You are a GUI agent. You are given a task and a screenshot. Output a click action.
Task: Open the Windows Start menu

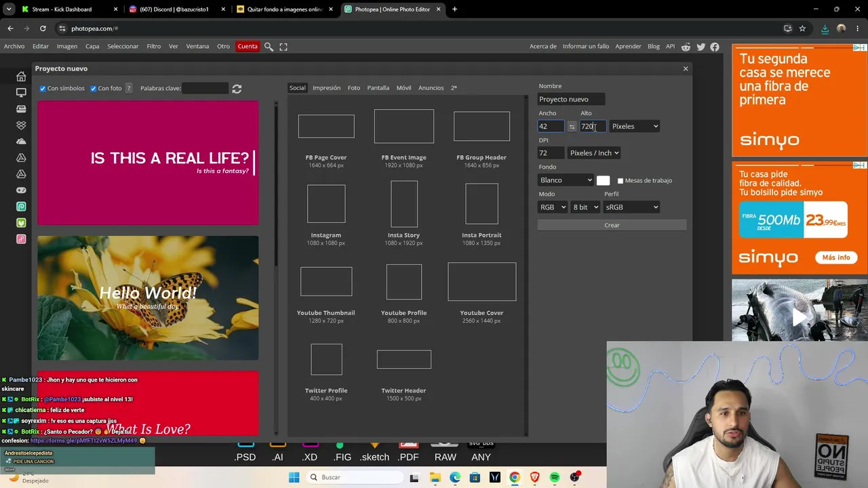click(x=294, y=477)
